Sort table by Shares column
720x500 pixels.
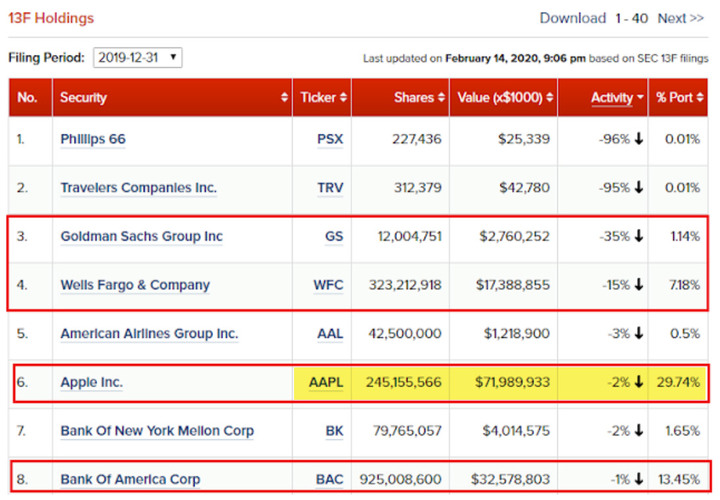(400, 97)
